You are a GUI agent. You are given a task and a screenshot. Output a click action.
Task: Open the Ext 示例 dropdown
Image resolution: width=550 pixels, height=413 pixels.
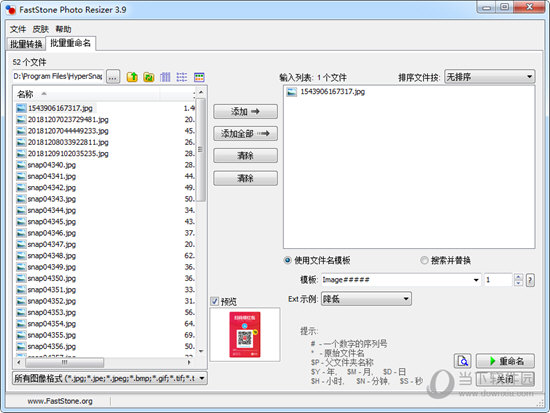click(x=366, y=299)
